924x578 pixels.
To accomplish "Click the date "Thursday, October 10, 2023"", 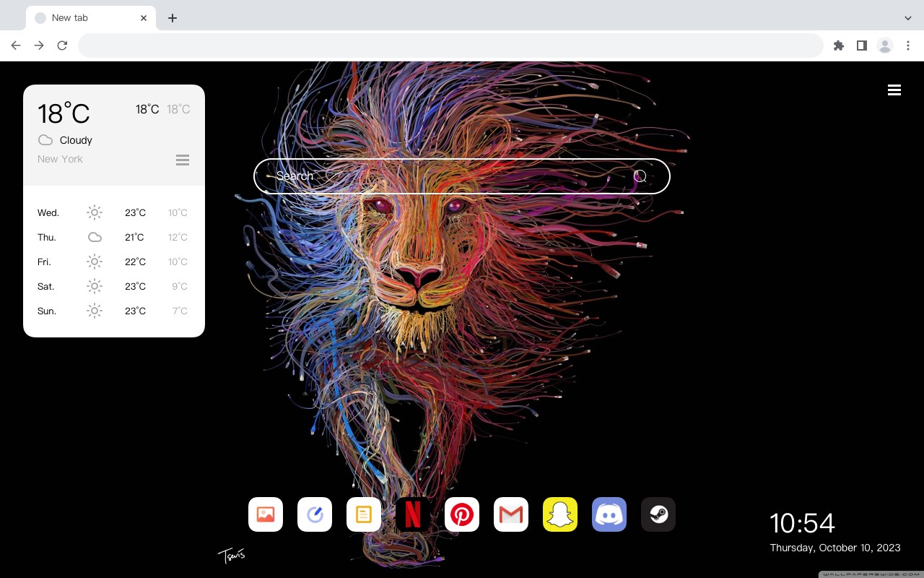I will click(835, 548).
